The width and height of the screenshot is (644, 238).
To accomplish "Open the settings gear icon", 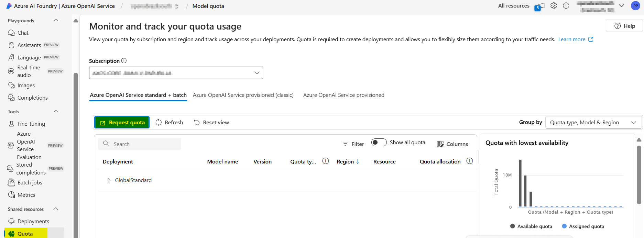I will [554, 5].
